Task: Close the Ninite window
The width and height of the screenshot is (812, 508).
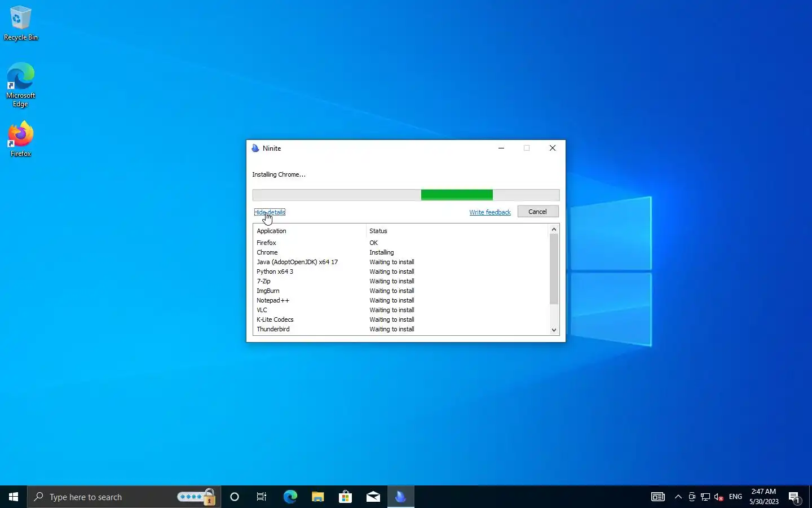Action: tap(553, 148)
